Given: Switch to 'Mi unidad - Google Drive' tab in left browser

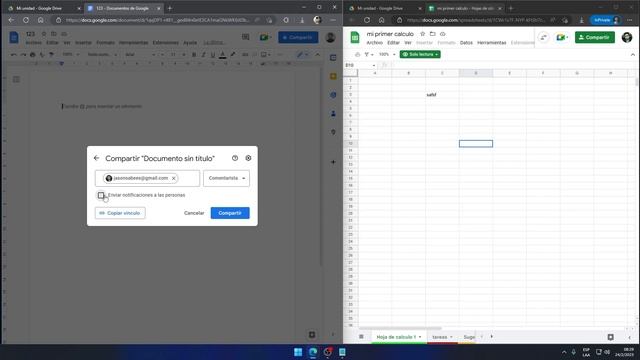Looking at the screenshot, I should [x=43, y=8].
